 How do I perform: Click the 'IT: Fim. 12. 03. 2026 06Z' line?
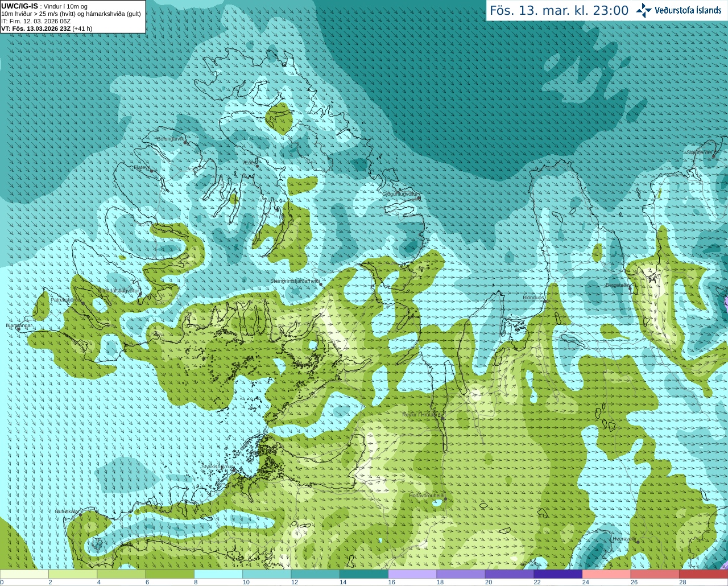(x=36, y=21)
